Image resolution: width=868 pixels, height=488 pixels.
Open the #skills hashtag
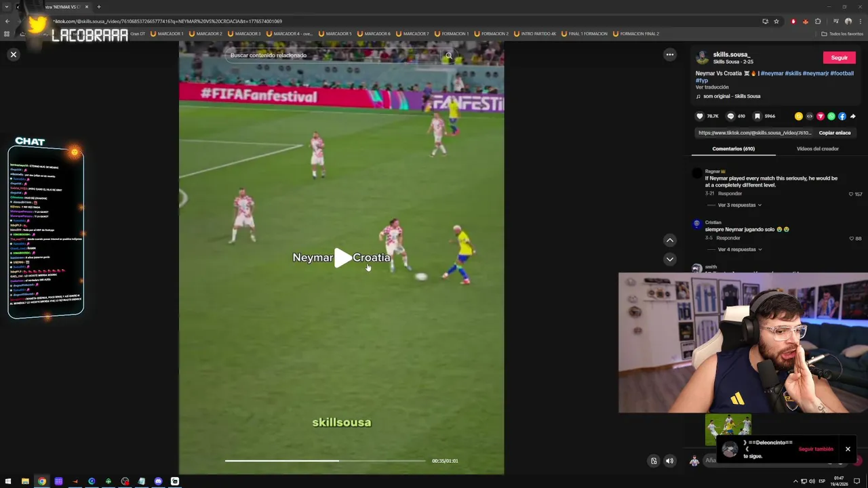pos(793,73)
